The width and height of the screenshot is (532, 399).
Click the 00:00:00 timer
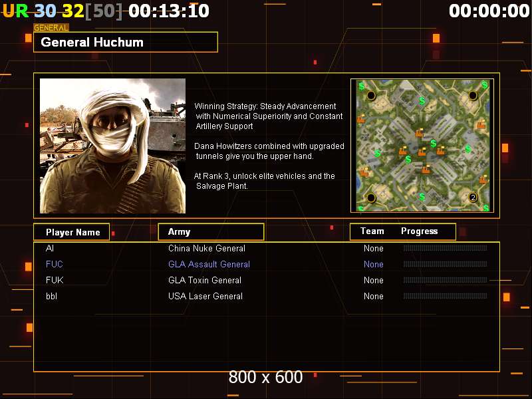[489, 11]
